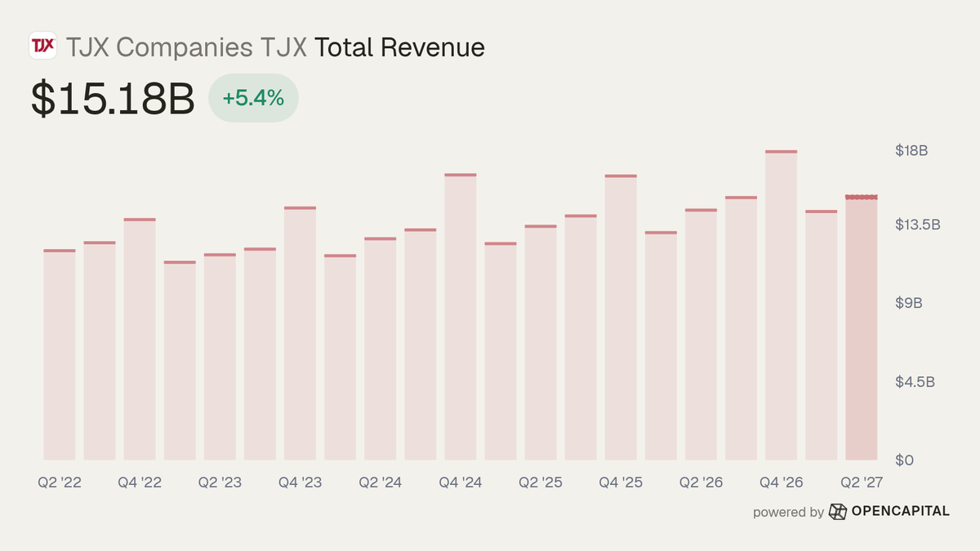Click the Q2 '27 axis label
Screen dimensions: 980x551
pos(862,483)
